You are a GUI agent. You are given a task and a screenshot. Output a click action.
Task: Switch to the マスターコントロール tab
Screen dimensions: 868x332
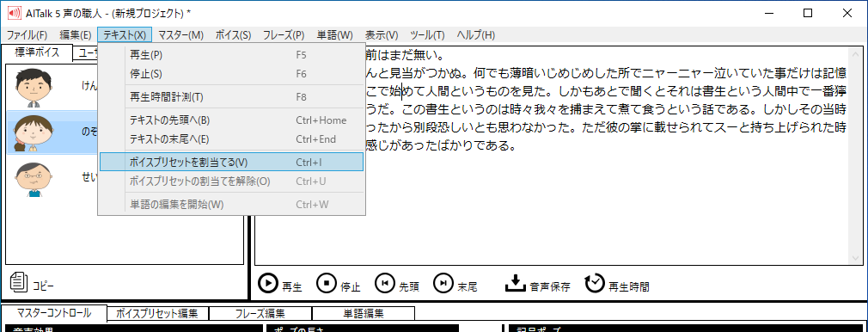click(x=53, y=312)
